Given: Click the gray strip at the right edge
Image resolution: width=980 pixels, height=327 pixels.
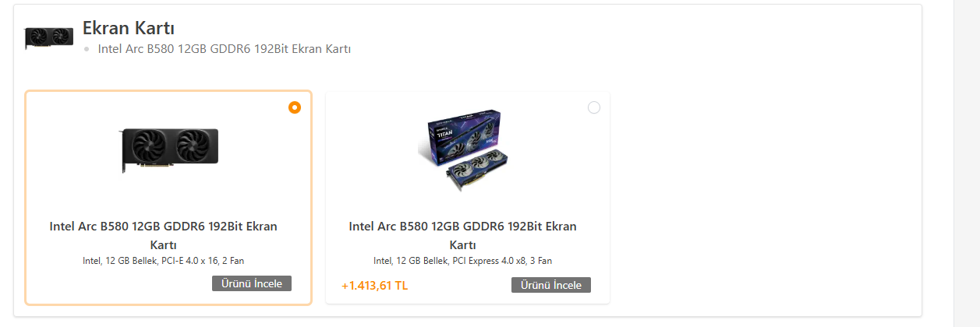Looking at the screenshot, I should [x=967, y=163].
